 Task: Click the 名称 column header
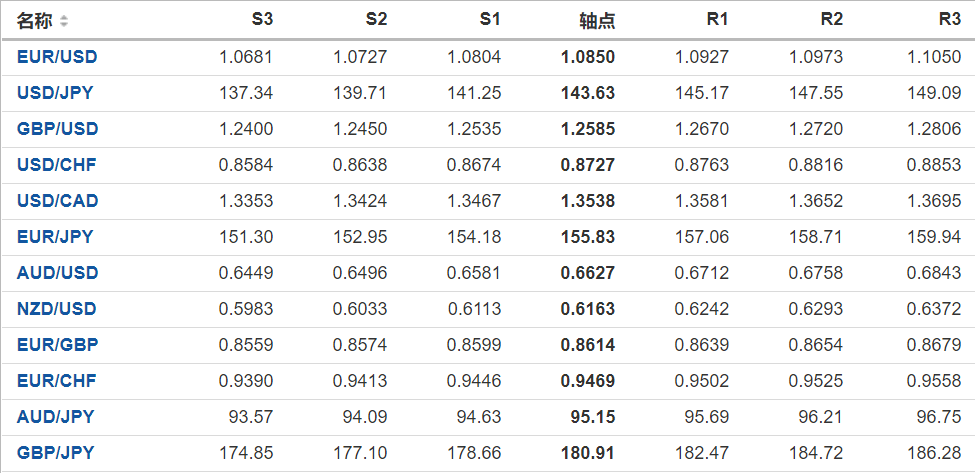tap(35, 21)
